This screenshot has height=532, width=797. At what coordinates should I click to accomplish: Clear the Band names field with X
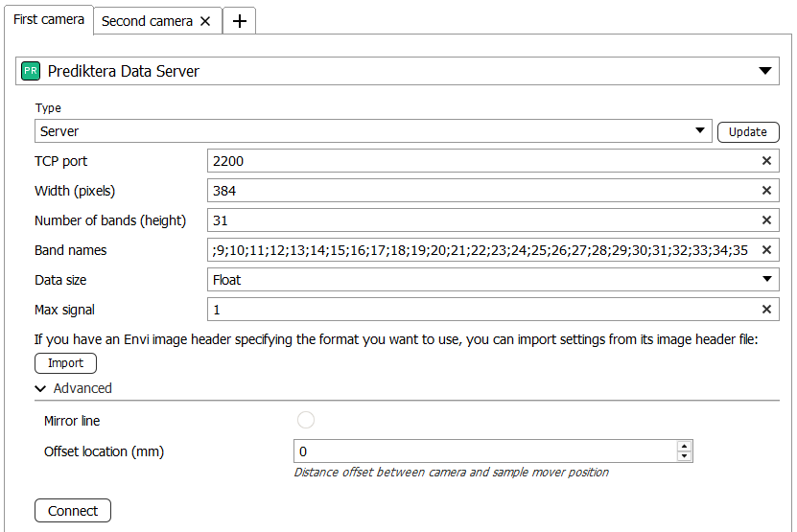click(x=766, y=250)
